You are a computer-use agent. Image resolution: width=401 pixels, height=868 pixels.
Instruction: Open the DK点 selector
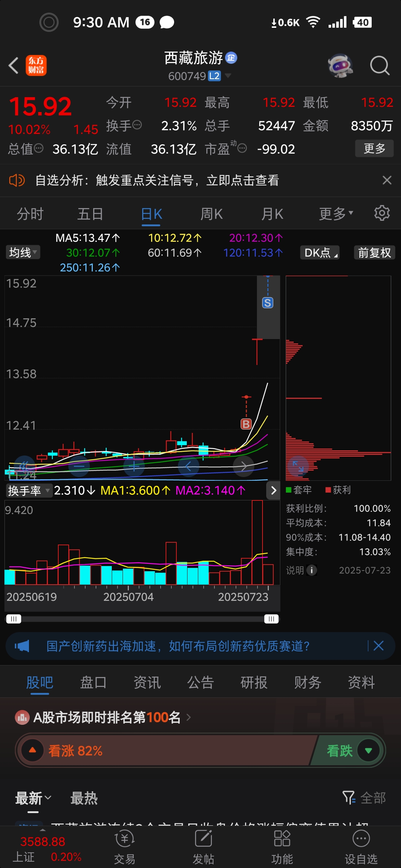point(320,253)
